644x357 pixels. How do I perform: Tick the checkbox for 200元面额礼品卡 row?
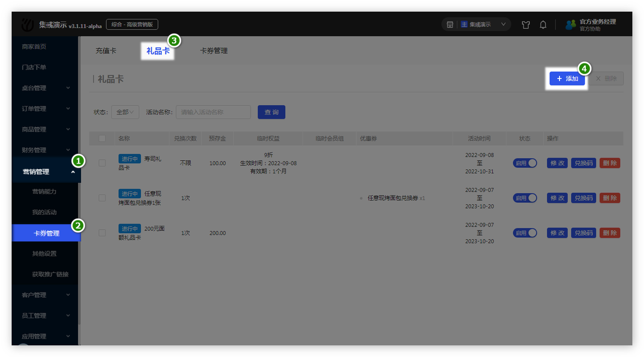coord(102,233)
